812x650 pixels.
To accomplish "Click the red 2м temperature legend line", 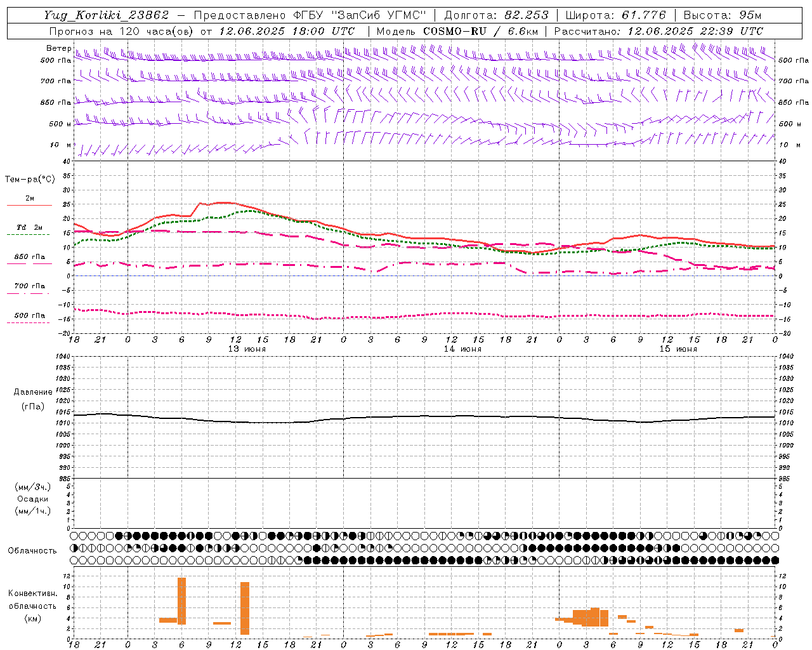I will click(29, 206).
